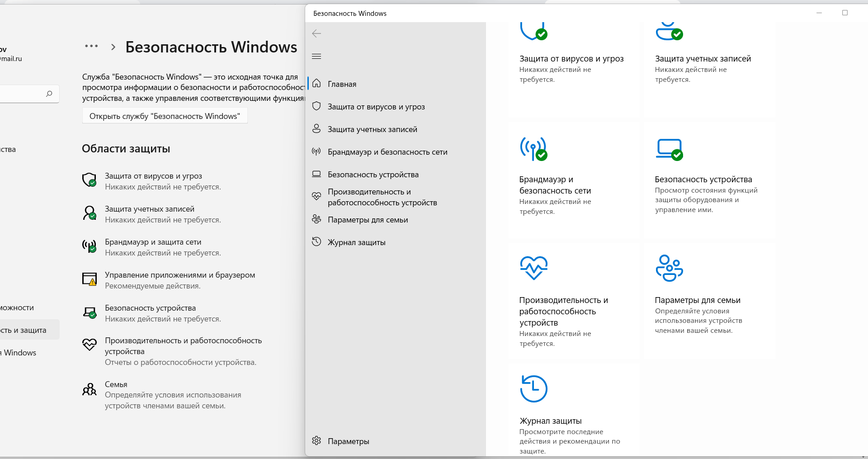Click Просмотр состояния функций защиты оборудования description

click(706, 200)
